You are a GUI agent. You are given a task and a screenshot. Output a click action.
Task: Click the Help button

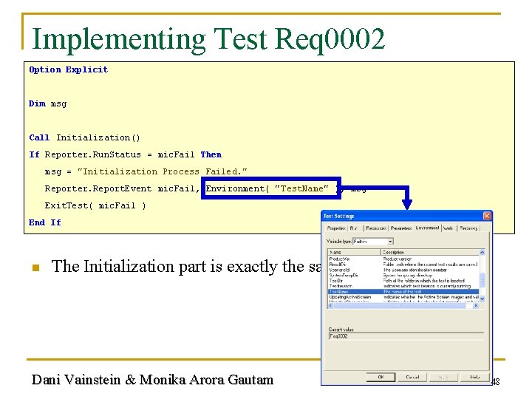[474, 377]
